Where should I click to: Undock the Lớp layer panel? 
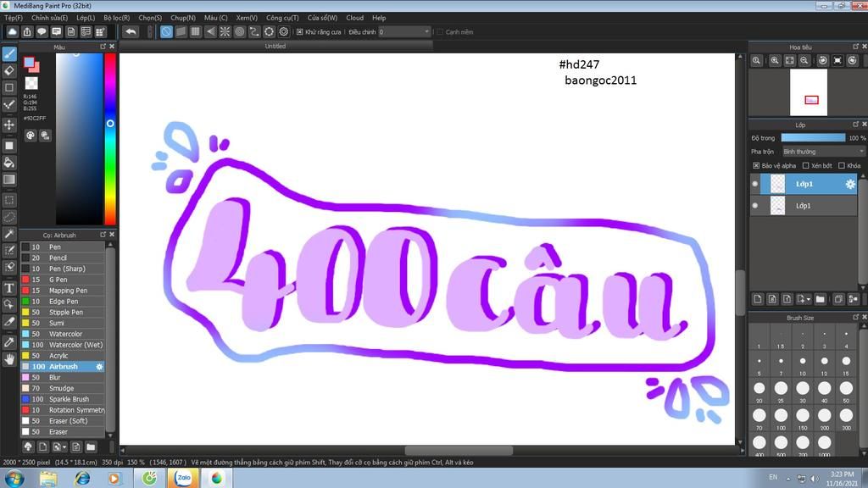pyautogui.click(x=856, y=125)
